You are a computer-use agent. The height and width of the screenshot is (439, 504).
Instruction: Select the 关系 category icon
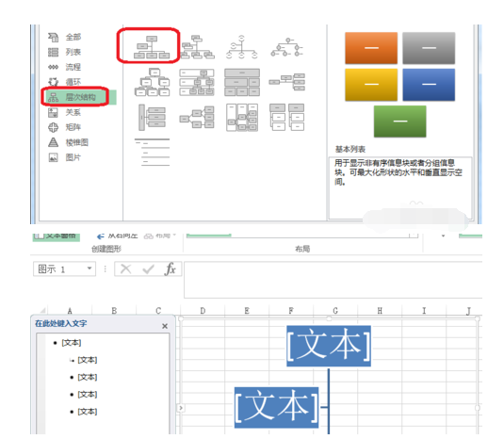(53, 112)
